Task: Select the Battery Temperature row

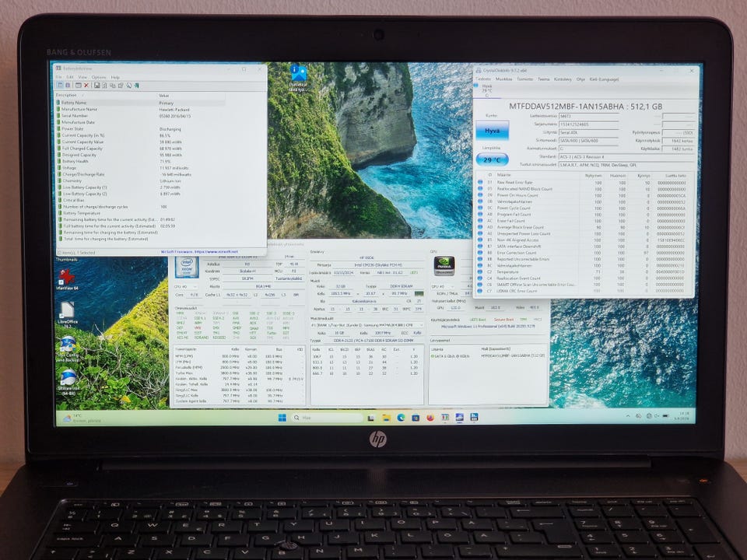Action: click(141, 213)
